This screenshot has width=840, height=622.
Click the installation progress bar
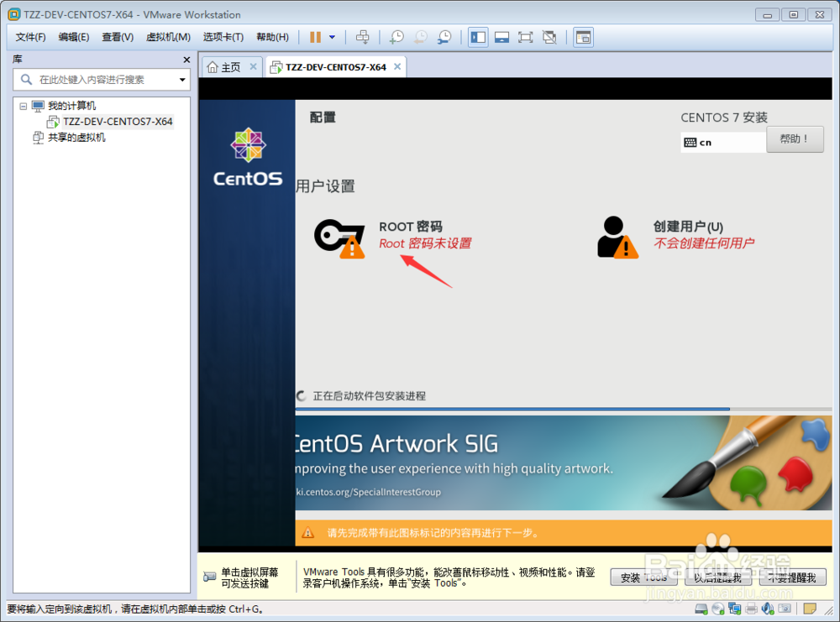click(x=563, y=409)
